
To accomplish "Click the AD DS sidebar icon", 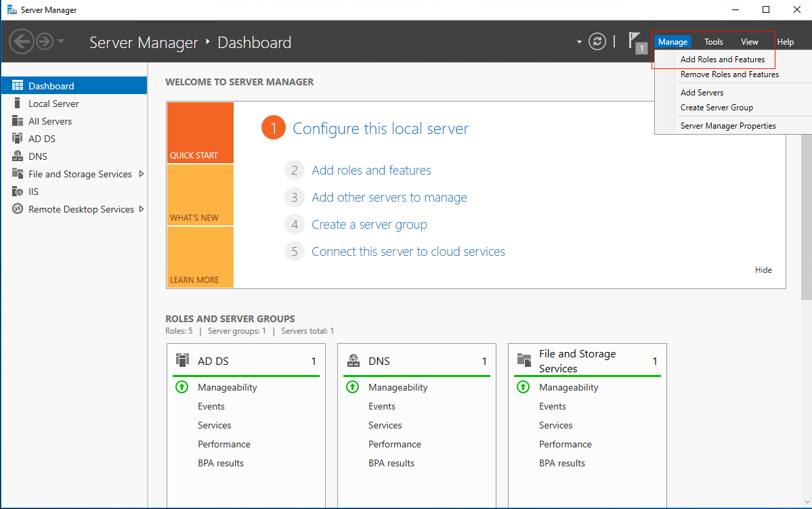I will point(18,138).
